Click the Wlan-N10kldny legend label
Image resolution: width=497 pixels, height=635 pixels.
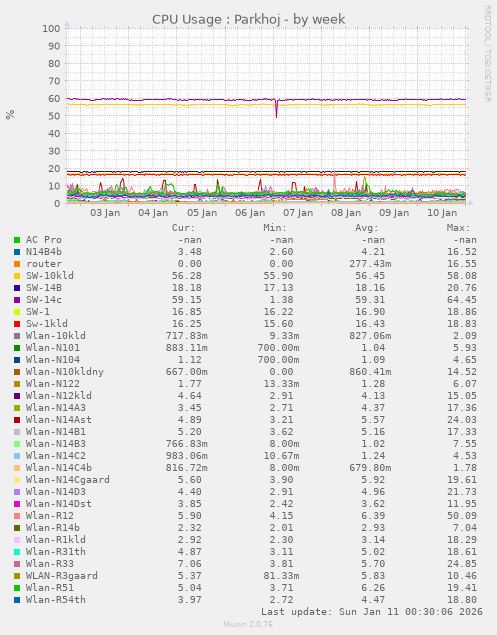tap(65, 372)
